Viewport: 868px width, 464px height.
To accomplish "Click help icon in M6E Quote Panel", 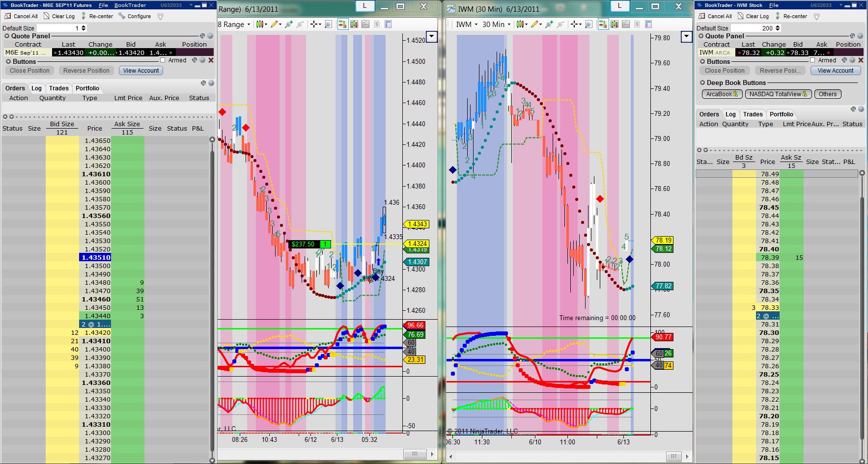I will [210, 36].
